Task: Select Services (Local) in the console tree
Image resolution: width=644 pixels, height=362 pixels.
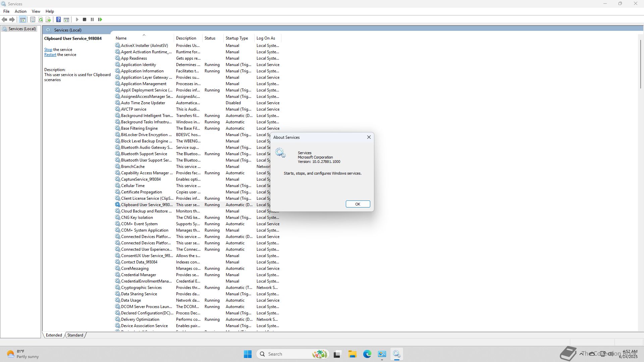Action: point(22,29)
